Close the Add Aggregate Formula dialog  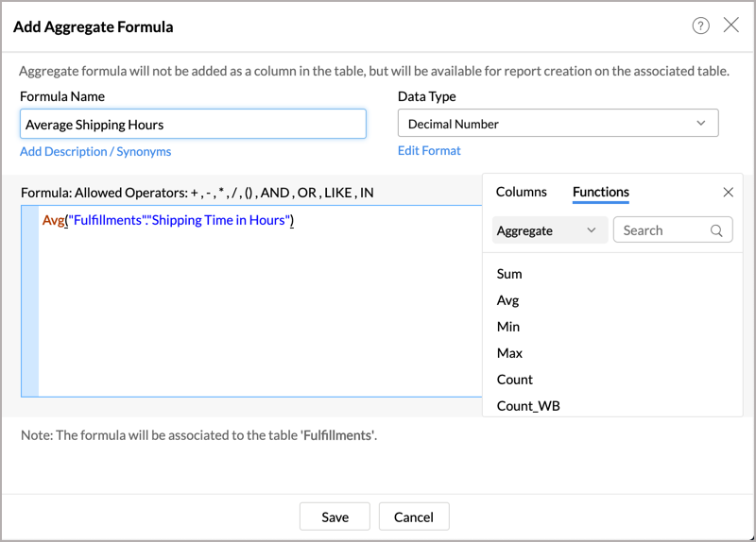[x=730, y=25]
